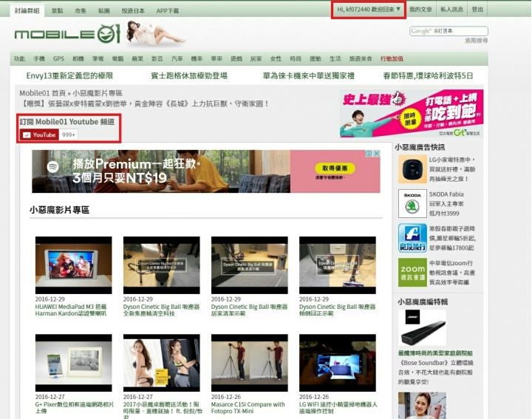Open the HUAWEI MediaPad M3 video thumbnail

coord(73,265)
